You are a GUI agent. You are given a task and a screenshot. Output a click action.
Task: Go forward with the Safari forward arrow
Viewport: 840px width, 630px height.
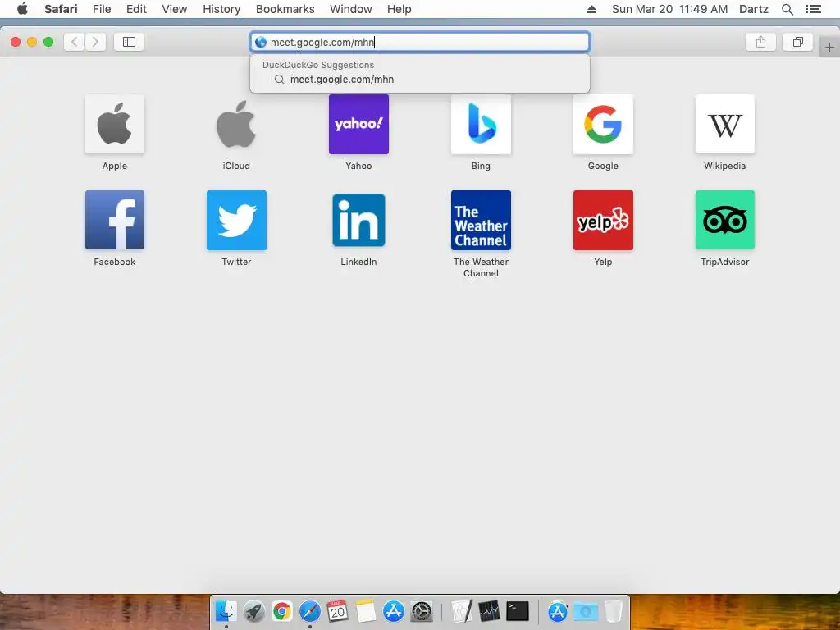(95, 42)
